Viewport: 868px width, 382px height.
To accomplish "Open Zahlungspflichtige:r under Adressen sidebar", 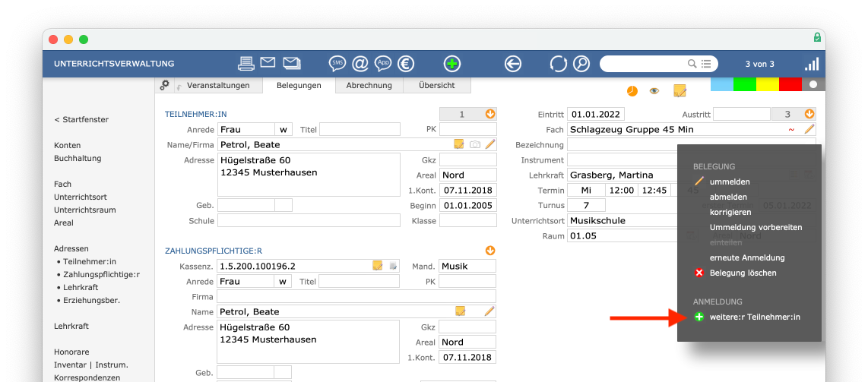I will [x=101, y=274].
